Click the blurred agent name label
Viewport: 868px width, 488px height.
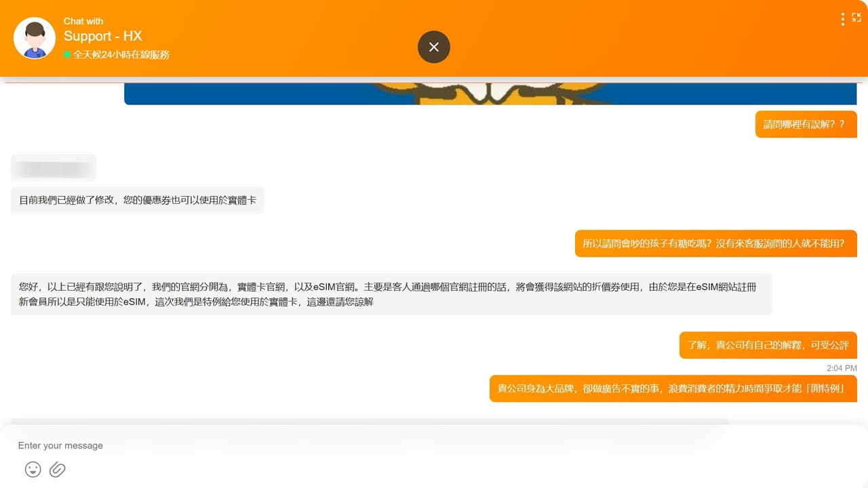pos(54,167)
